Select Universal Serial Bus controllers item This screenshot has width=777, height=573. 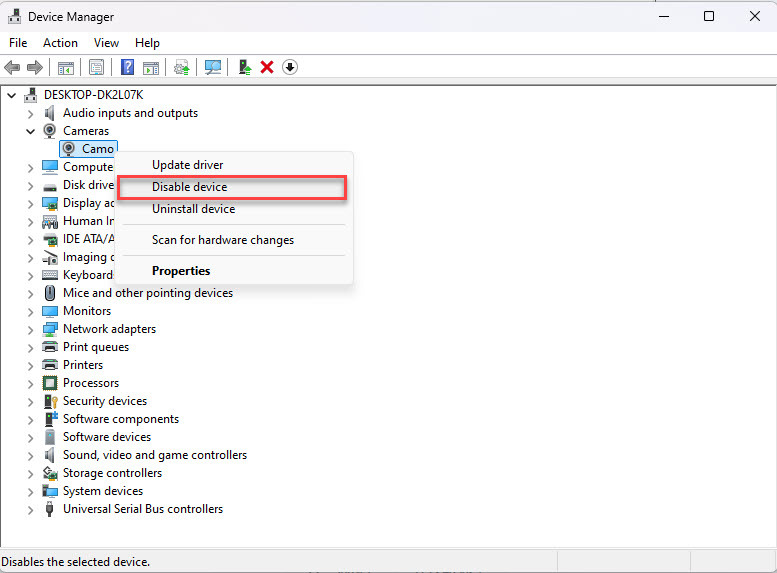(x=142, y=509)
